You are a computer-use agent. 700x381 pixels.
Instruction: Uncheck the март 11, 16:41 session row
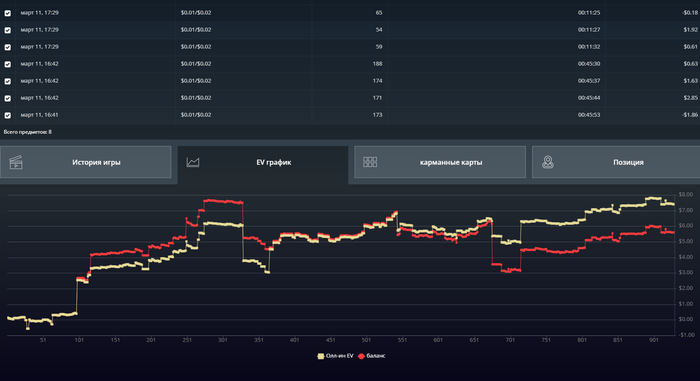8,115
